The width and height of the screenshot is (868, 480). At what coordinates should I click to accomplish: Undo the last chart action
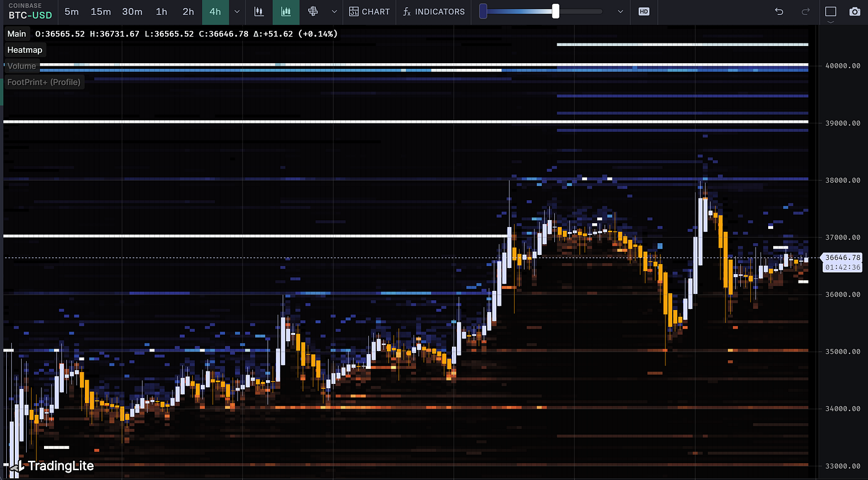(779, 12)
